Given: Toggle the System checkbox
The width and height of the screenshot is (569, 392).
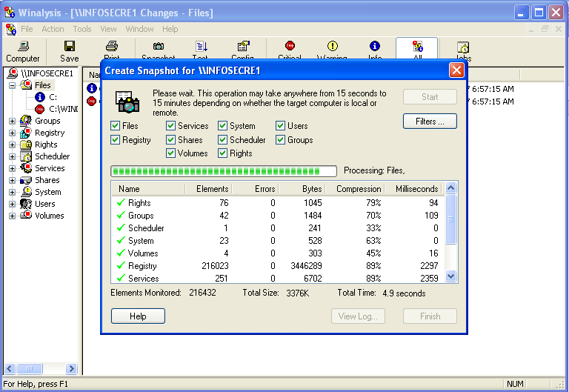Looking at the screenshot, I should point(222,126).
